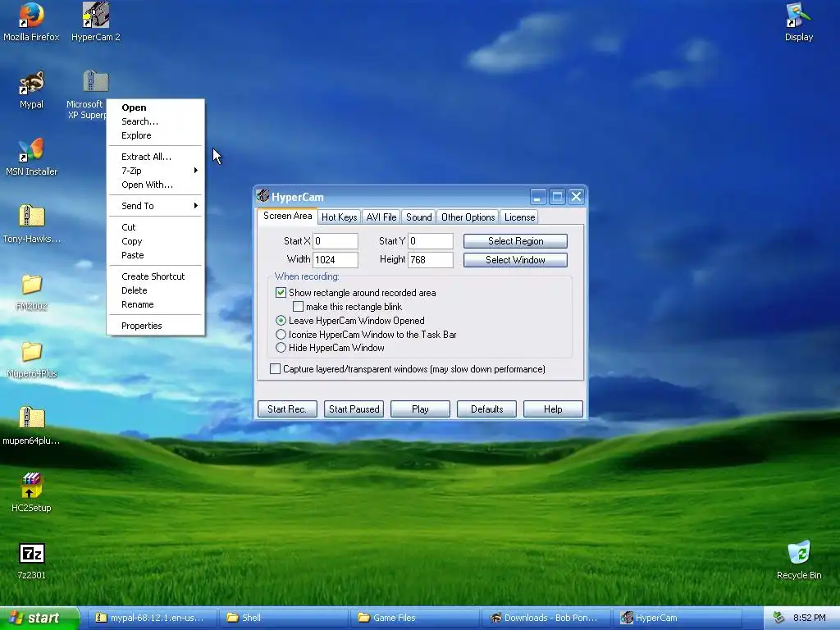
Task: Enable Capture layered/transparent windows checkbox
Action: [x=275, y=369]
